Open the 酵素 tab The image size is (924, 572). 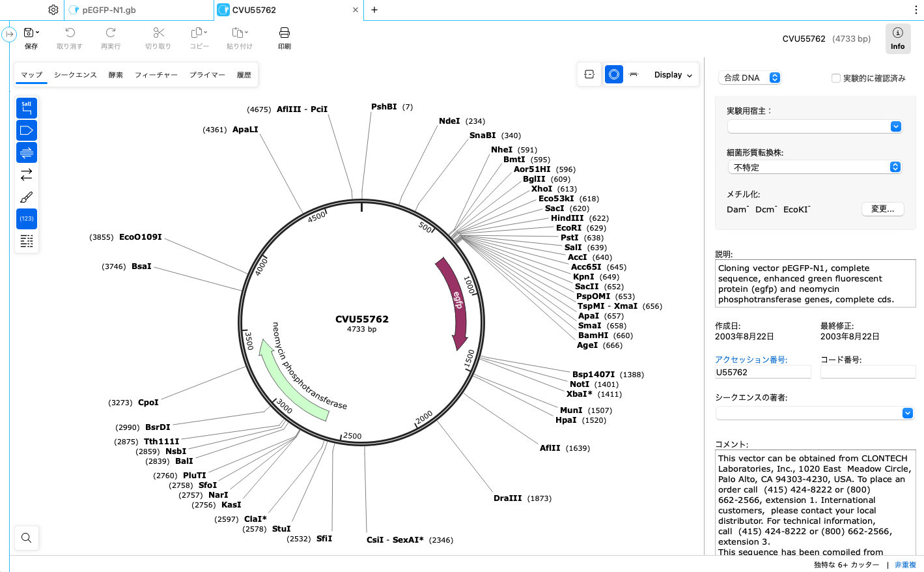pyautogui.click(x=115, y=74)
